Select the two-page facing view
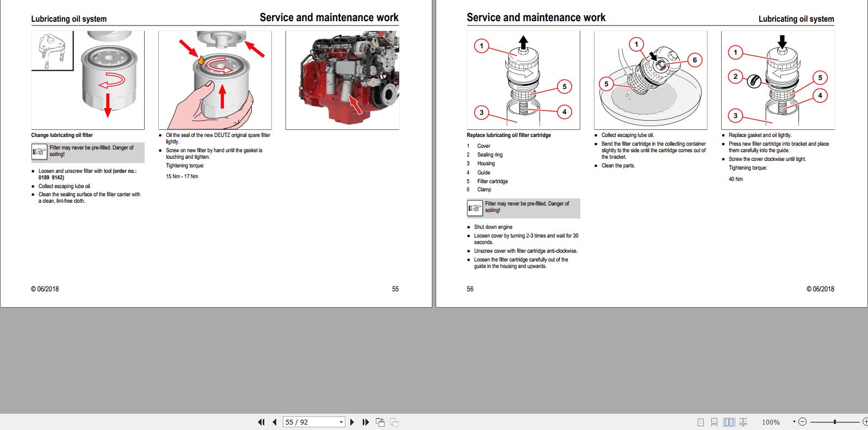The width and height of the screenshot is (868, 430). 729,422
